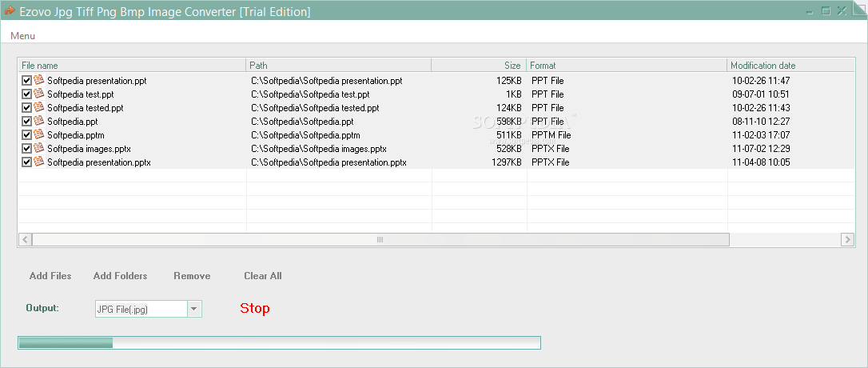The image size is (868, 368).
Task: Click the file icon of Softpedia.pptm
Action: tap(38, 134)
